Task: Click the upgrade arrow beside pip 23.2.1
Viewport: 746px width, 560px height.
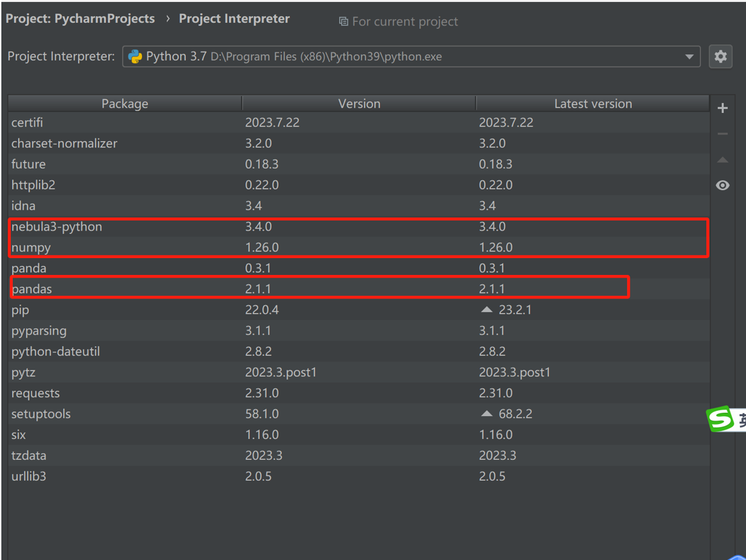Action: (486, 311)
